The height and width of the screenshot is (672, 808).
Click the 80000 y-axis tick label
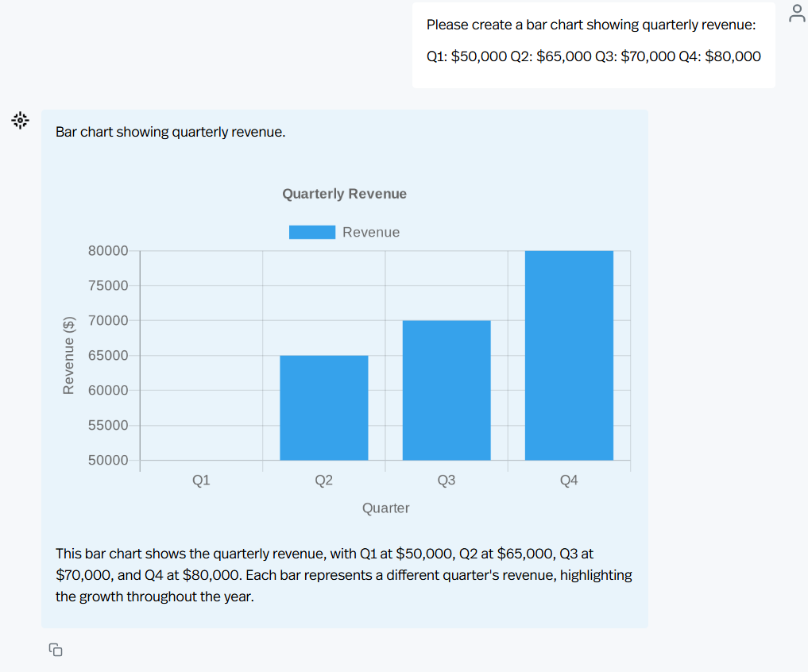pyautogui.click(x=108, y=251)
